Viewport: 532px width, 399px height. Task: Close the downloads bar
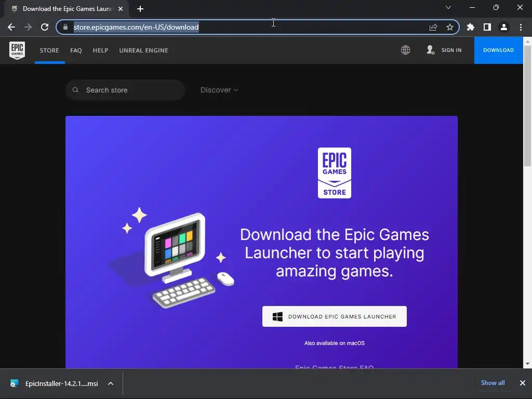pyautogui.click(x=523, y=383)
